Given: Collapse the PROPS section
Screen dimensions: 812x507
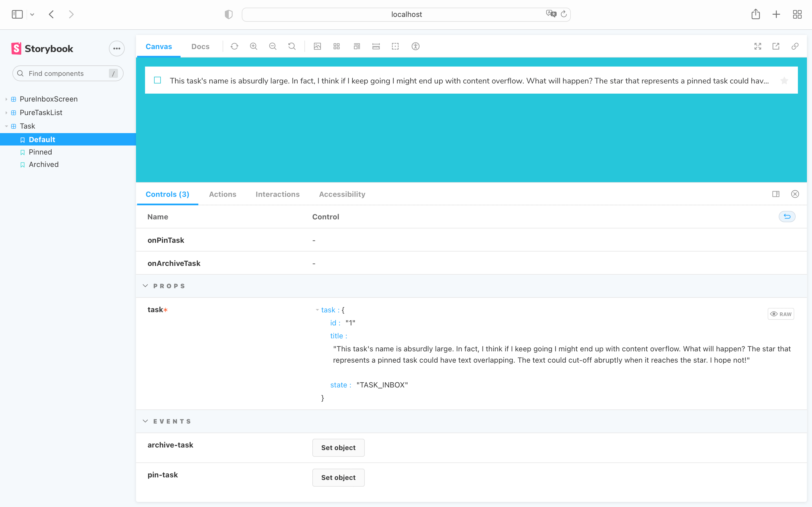Looking at the screenshot, I should pos(145,286).
